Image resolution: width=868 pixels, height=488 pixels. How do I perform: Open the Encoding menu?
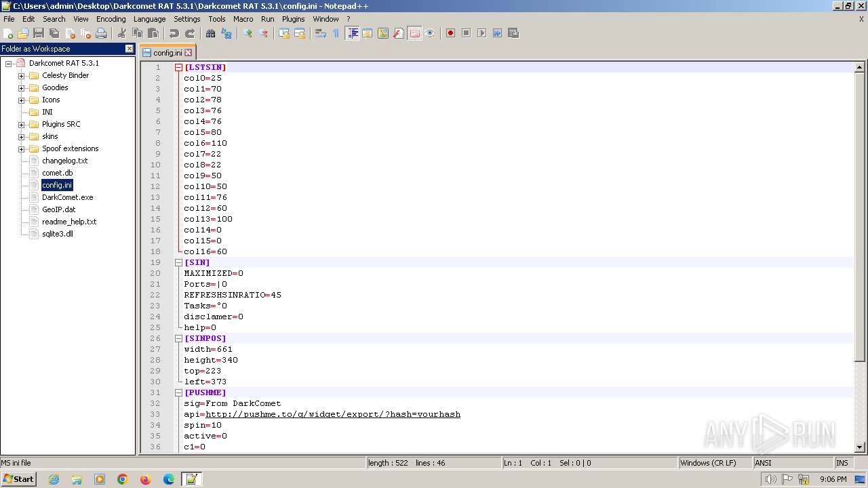(111, 19)
